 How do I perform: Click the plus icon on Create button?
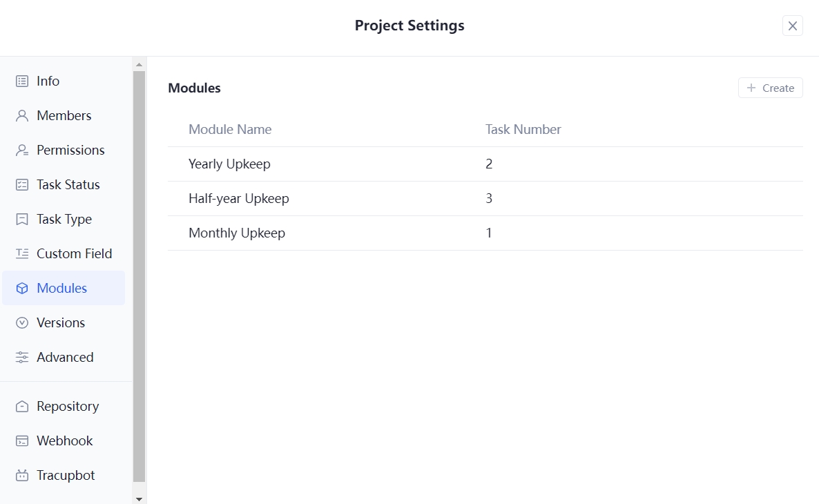point(750,88)
